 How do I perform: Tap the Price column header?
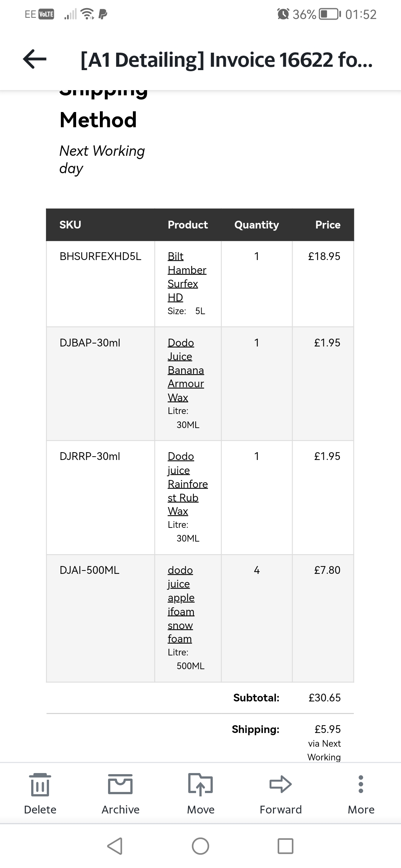[327, 225]
